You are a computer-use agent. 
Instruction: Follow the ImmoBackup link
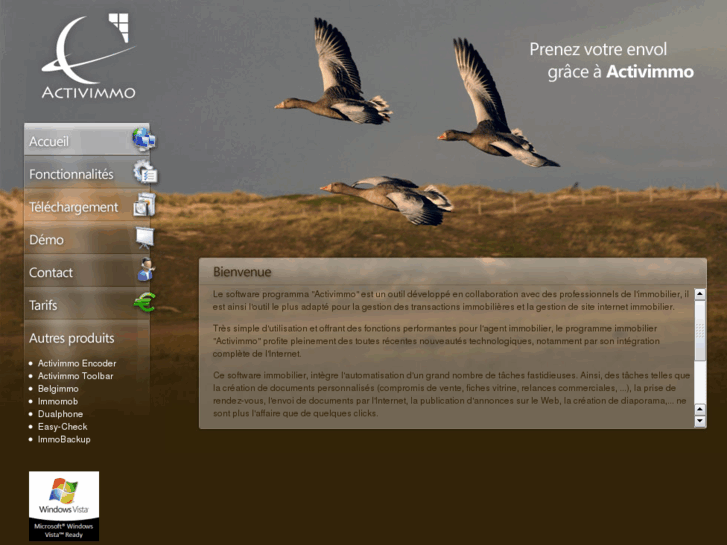(x=64, y=439)
